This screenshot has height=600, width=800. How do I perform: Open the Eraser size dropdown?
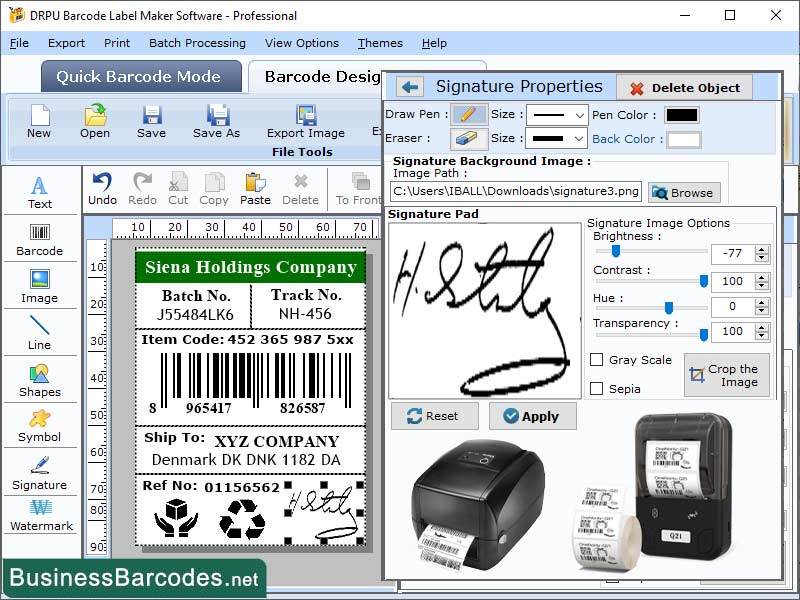pos(579,139)
